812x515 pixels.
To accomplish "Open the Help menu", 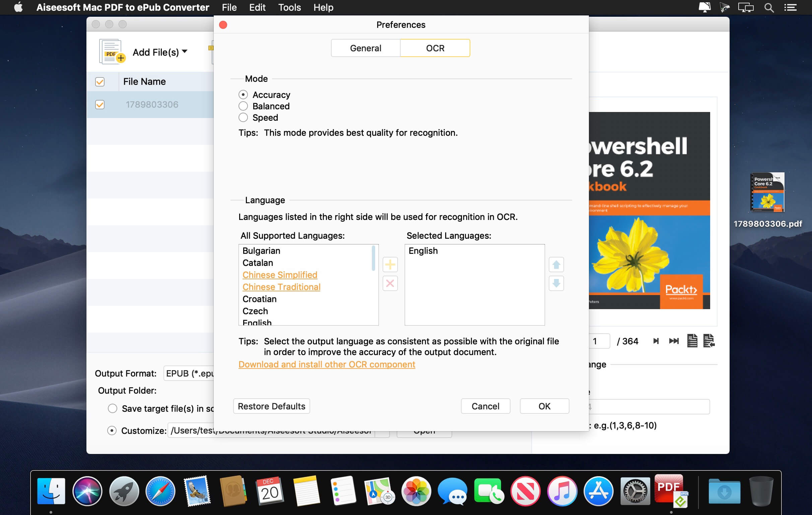I will click(x=323, y=7).
